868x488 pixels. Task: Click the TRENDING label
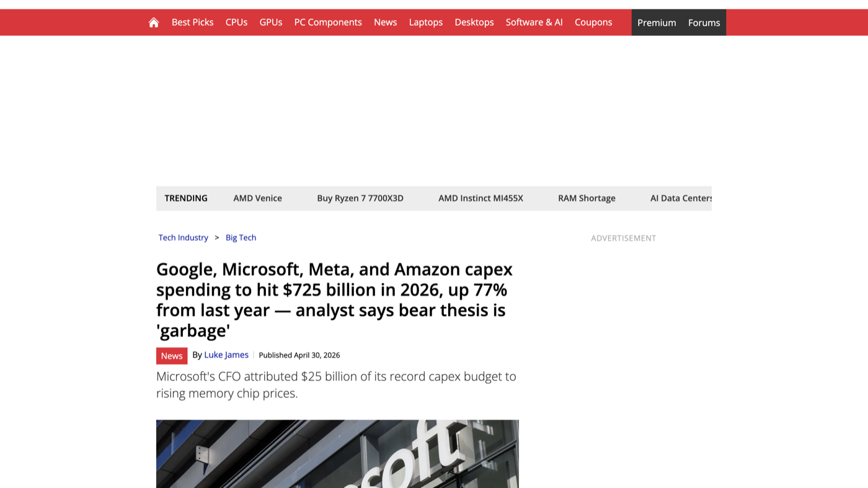click(x=186, y=198)
